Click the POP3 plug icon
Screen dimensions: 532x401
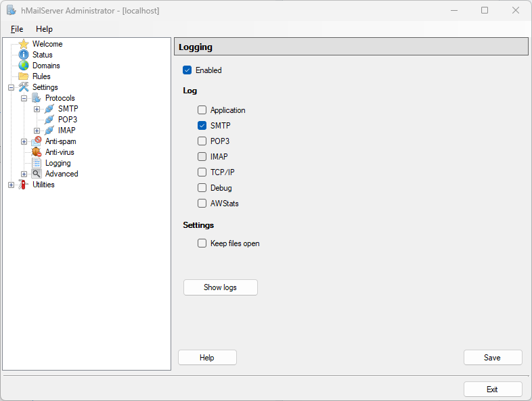coord(49,120)
